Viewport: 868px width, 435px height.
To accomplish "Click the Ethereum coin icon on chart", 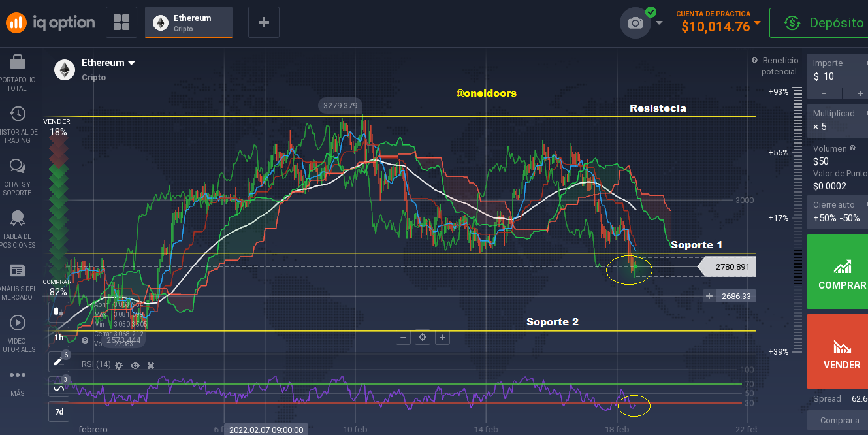I will click(65, 70).
